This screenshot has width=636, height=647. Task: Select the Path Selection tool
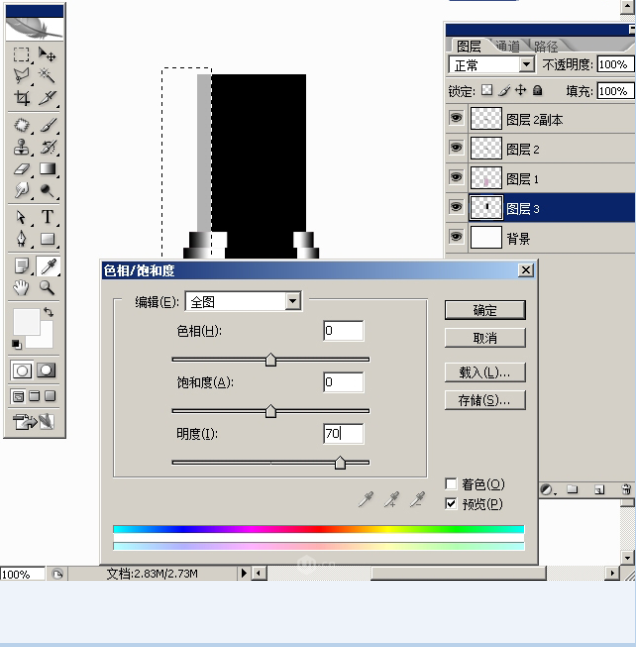click(x=21, y=217)
